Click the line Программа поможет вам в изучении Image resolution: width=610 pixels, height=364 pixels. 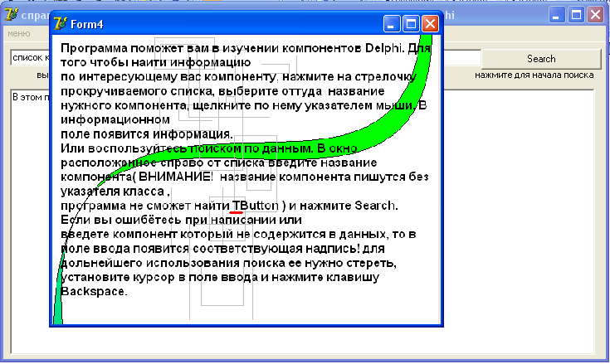pos(246,48)
